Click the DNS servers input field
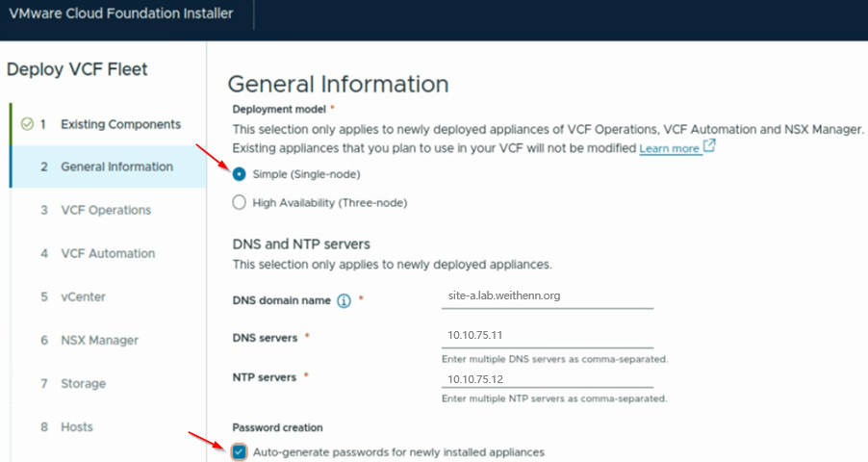 point(547,338)
